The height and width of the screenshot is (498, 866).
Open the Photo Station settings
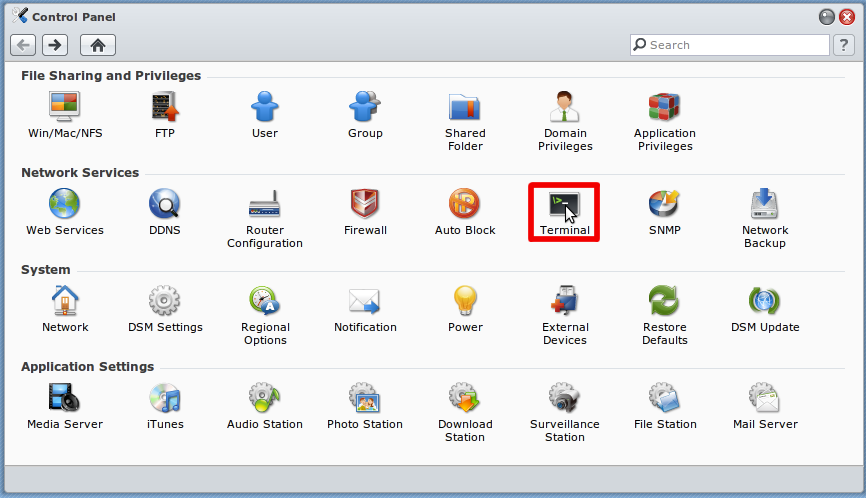point(365,399)
